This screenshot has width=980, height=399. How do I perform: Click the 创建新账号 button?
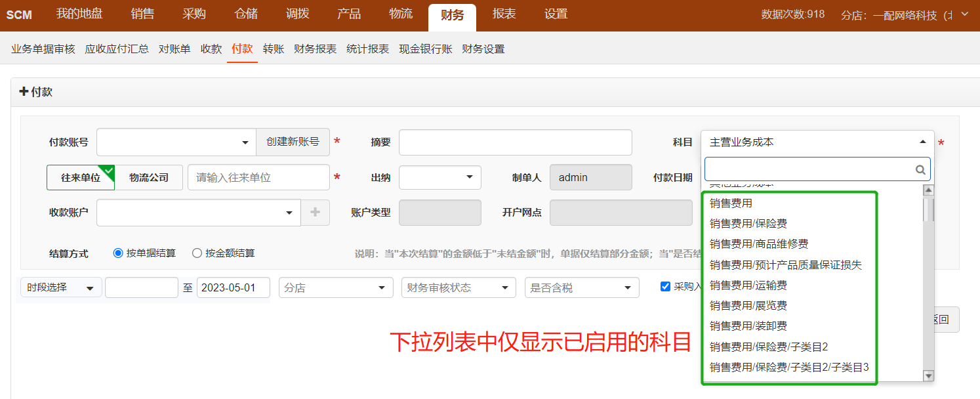tap(293, 142)
